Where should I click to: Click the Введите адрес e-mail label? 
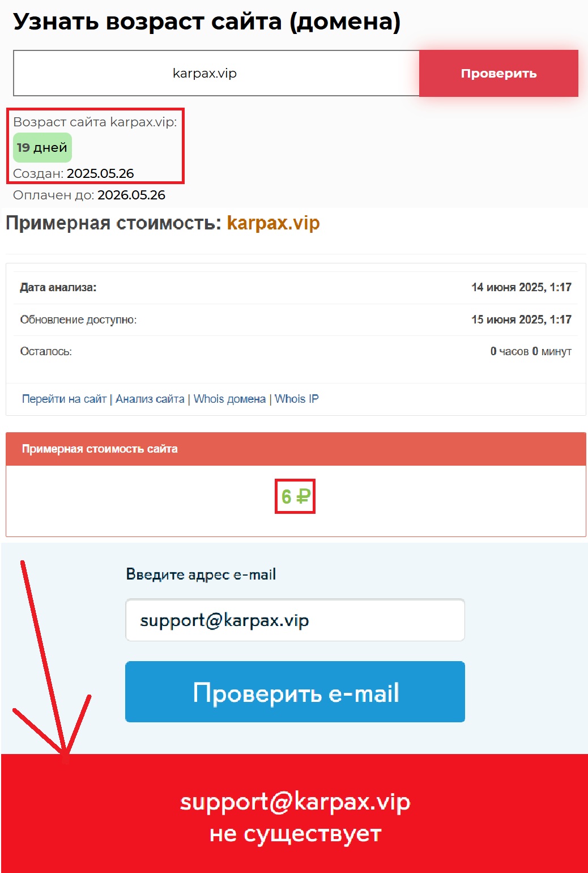[x=201, y=574]
